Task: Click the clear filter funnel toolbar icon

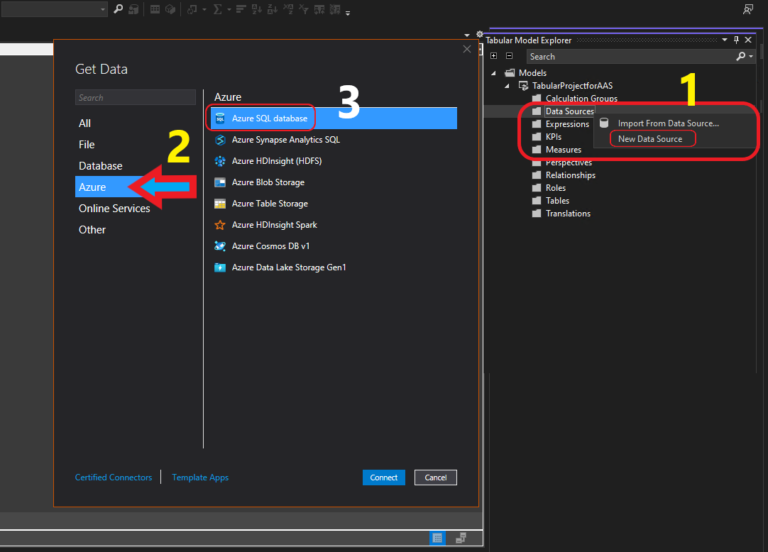Action: pos(304,9)
